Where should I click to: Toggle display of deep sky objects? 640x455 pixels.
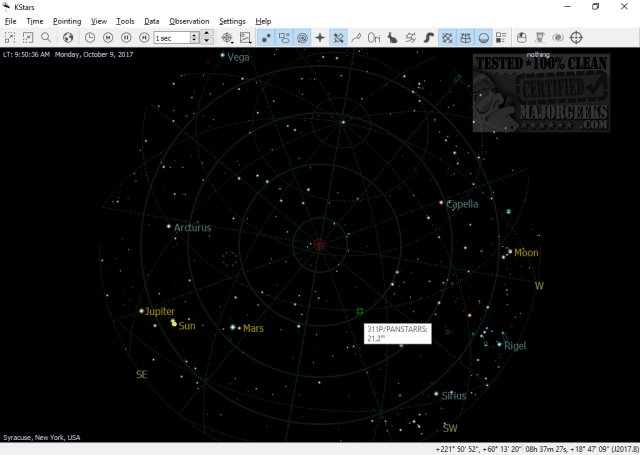click(x=284, y=38)
